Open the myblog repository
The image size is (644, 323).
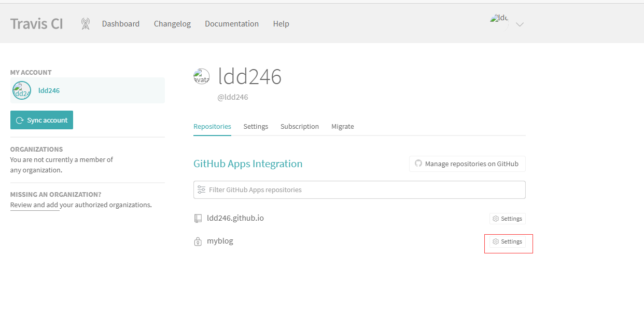pyautogui.click(x=220, y=241)
